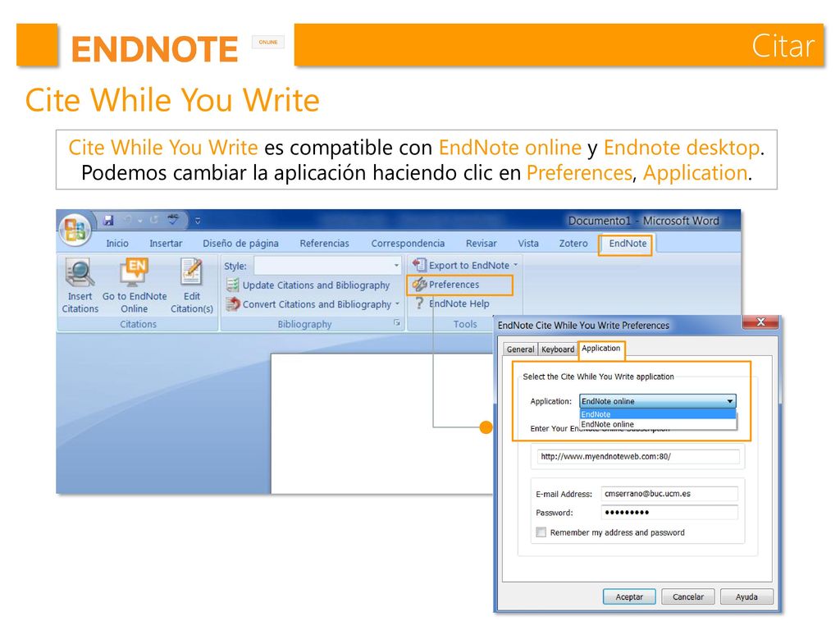Choose EndNote online option in dropdown list
840x630 pixels.
(658, 424)
